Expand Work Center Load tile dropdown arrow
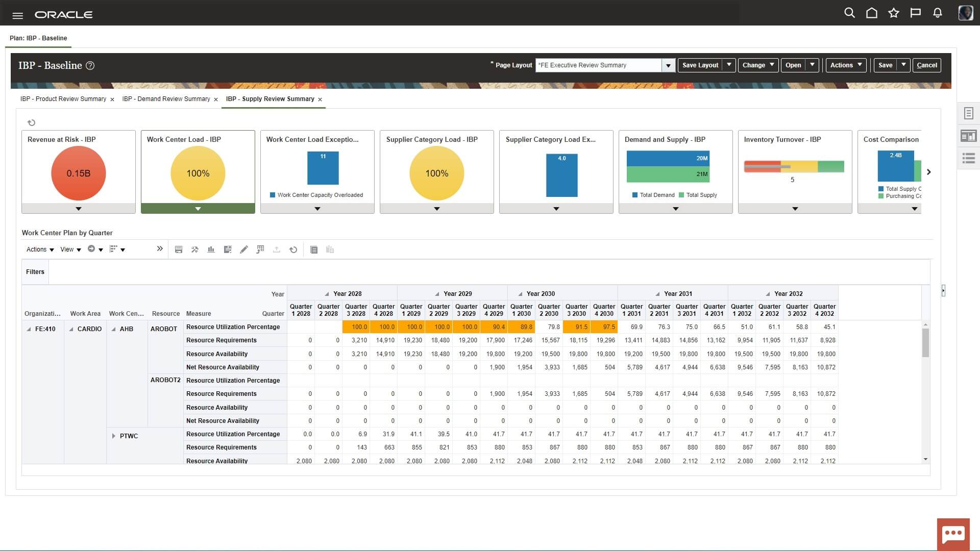This screenshot has height=551, width=980. (x=198, y=209)
